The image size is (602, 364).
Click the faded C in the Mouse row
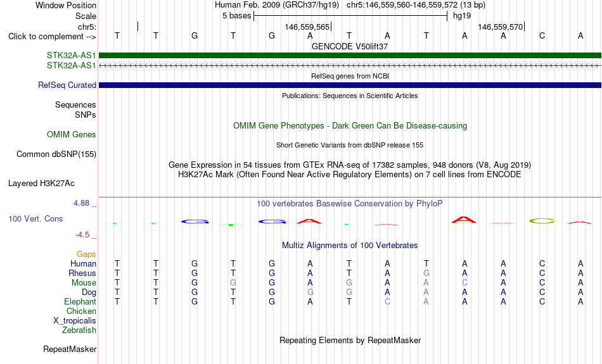click(464, 283)
